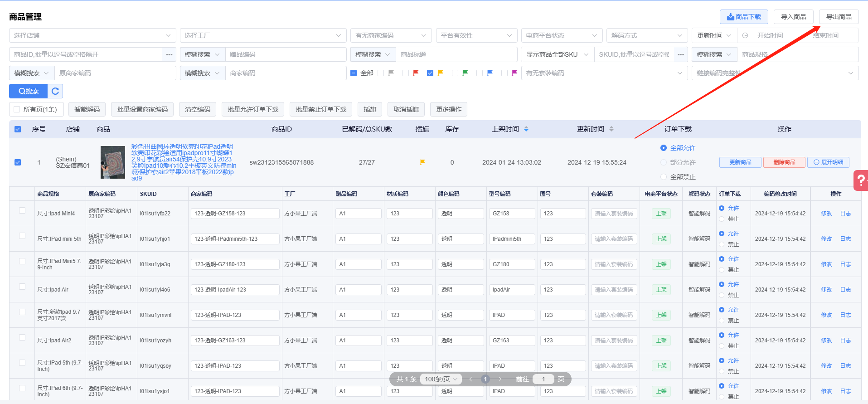Expand the 电商平台状态 dropdown
Viewport: 868px width, 404px height.
(561, 35)
